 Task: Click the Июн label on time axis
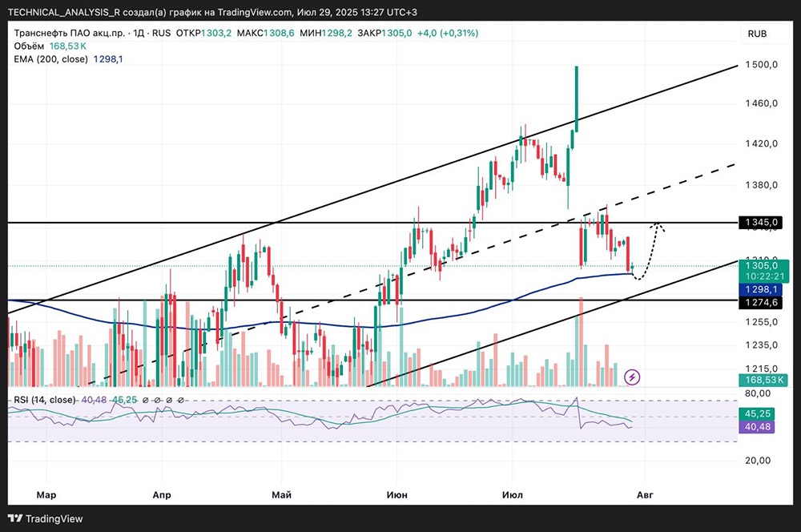(x=397, y=494)
